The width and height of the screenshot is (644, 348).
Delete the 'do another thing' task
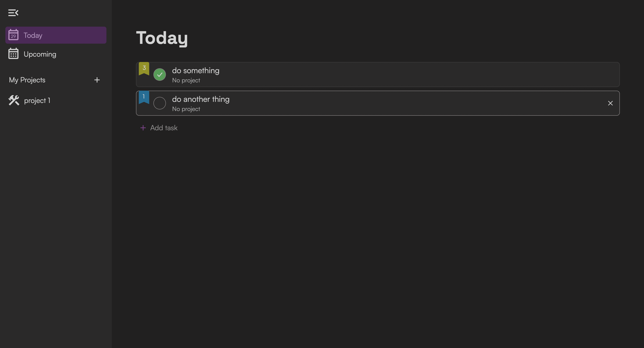point(610,103)
